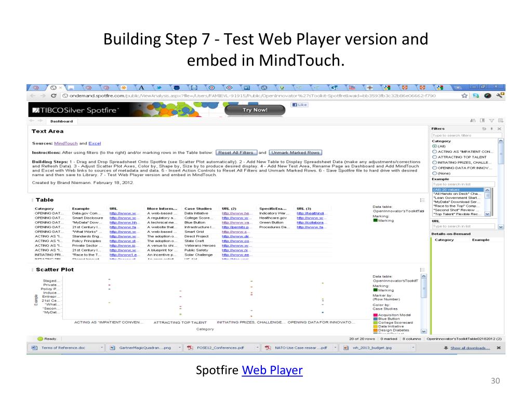Click Filters panel scroll up arrow
Screen dimensions: 532x399
[501, 140]
